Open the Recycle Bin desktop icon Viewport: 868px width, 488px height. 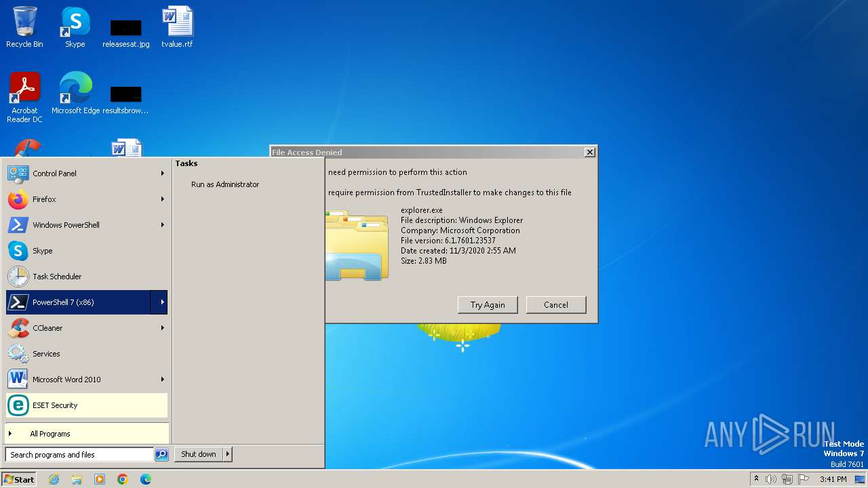24,27
